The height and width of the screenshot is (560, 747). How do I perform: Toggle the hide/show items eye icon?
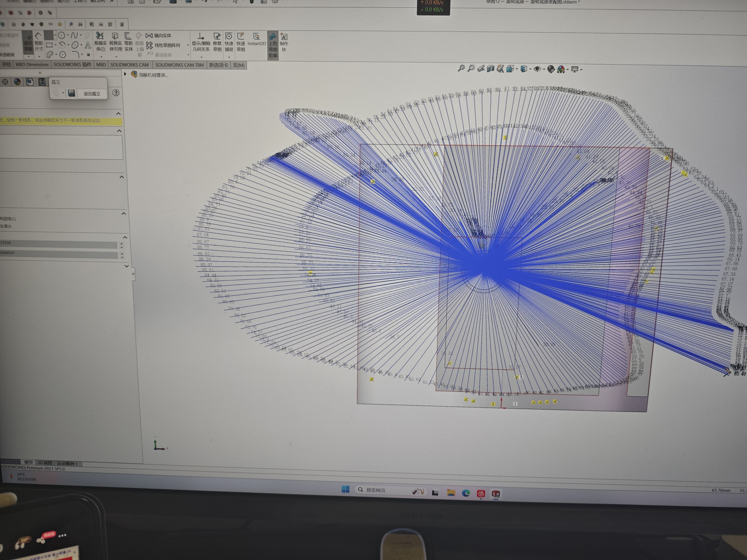(x=537, y=69)
